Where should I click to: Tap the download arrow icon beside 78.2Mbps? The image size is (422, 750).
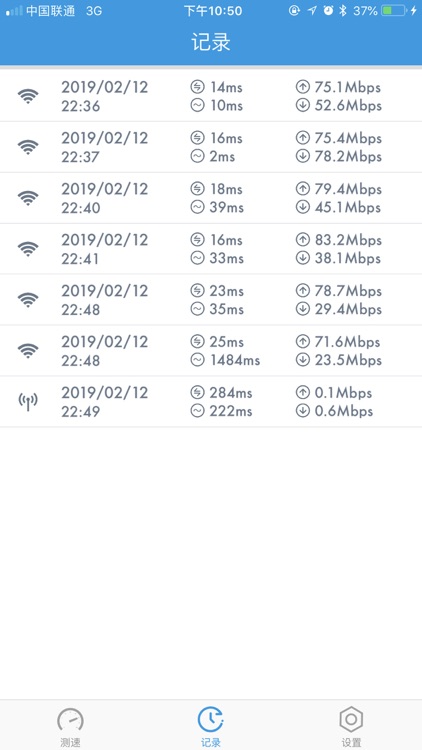click(302, 156)
